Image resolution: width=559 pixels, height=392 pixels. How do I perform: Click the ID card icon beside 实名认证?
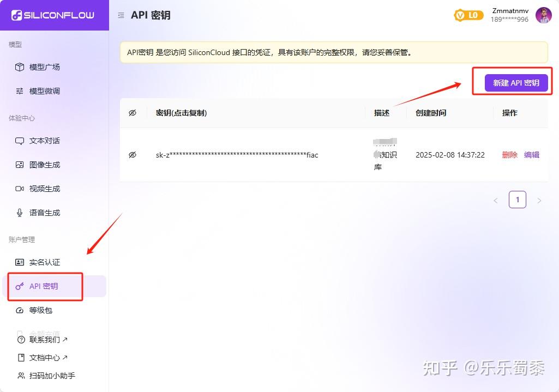[x=20, y=262]
